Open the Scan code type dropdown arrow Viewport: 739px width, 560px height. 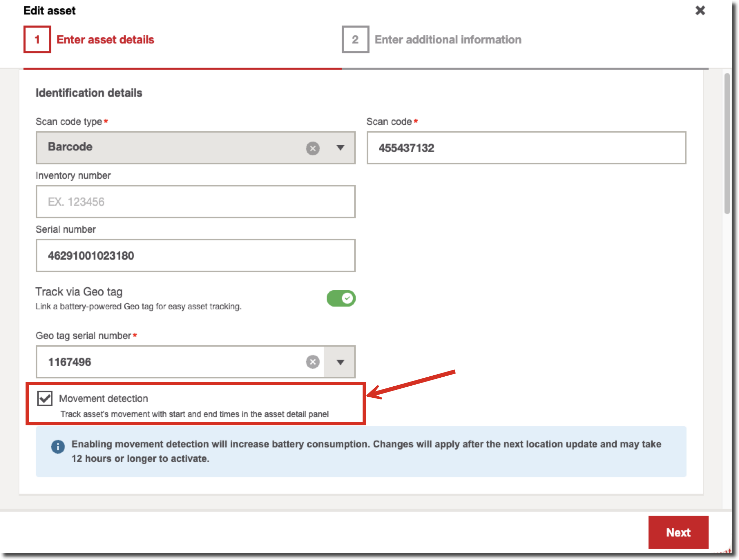(x=340, y=148)
